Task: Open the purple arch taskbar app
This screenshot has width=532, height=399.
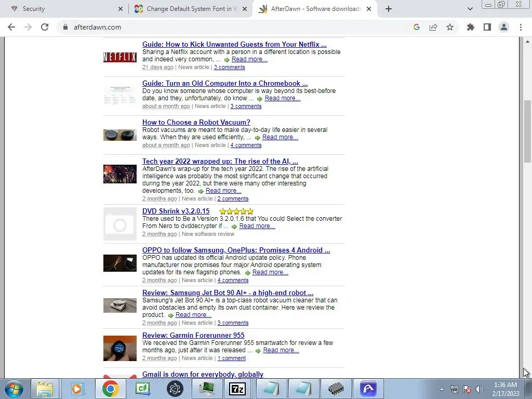Action: pyautogui.click(x=368, y=389)
